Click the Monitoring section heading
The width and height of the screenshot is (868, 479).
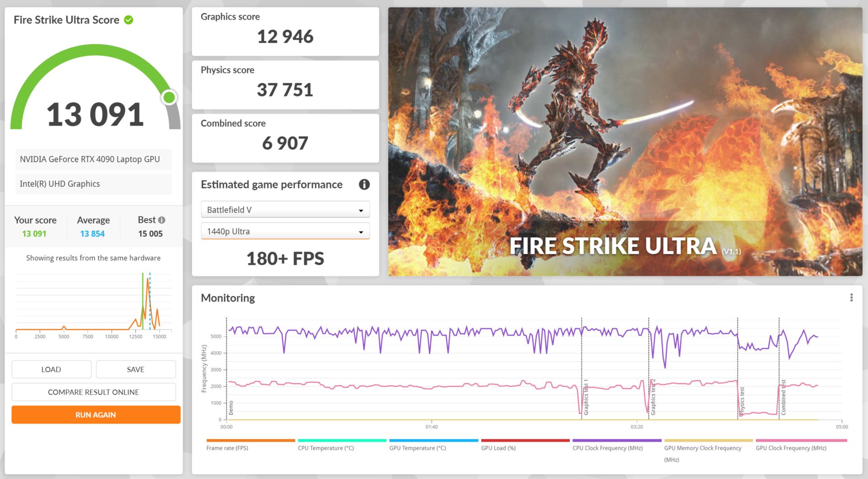(228, 298)
